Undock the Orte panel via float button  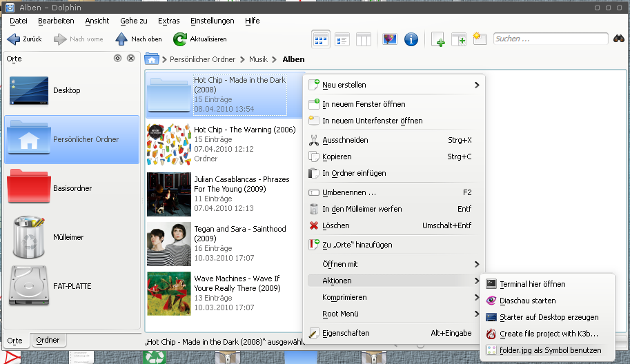pos(117,59)
